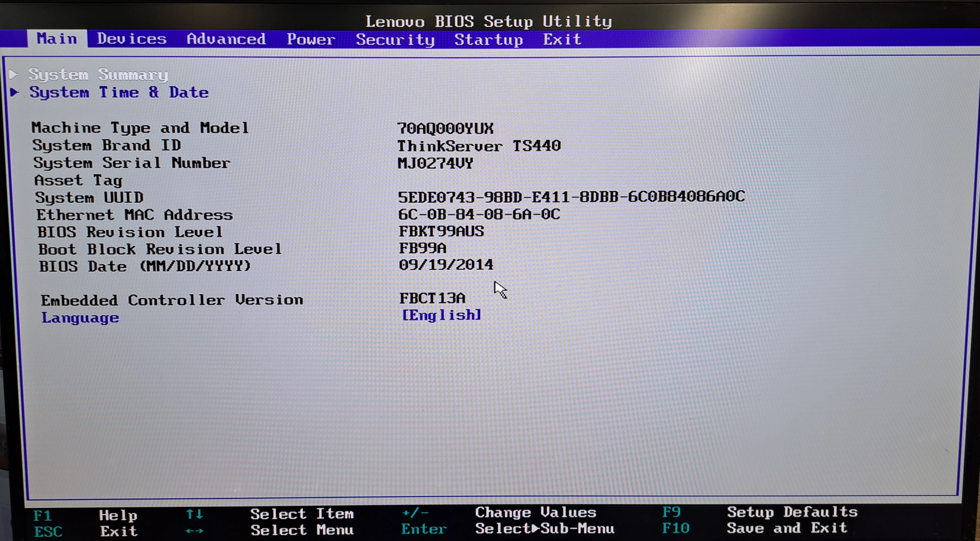The image size is (980, 541).
Task: Expand arrow next to System Summary
Action: (14, 74)
